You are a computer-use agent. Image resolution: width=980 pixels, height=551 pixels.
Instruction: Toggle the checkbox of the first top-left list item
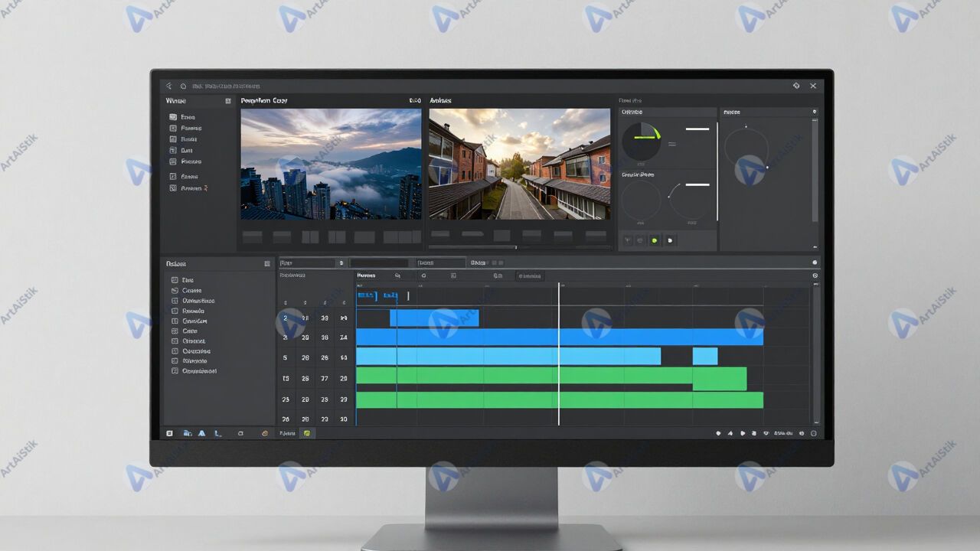(173, 117)
